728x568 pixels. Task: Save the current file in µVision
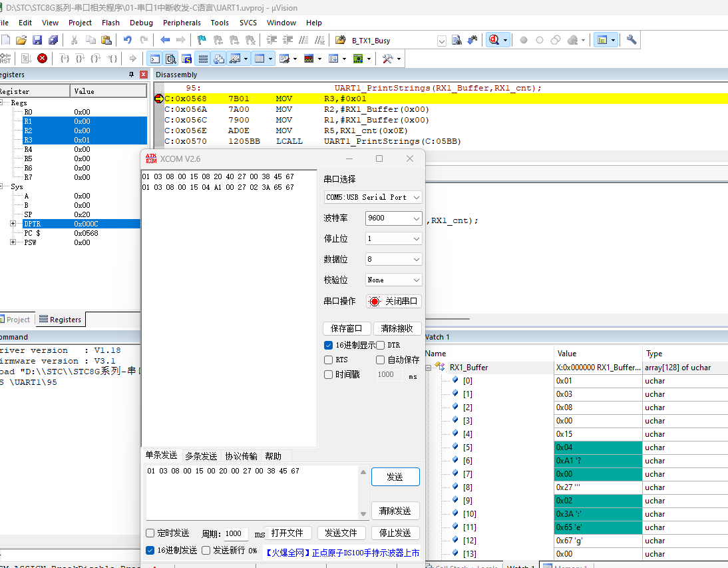click(37, 41)
